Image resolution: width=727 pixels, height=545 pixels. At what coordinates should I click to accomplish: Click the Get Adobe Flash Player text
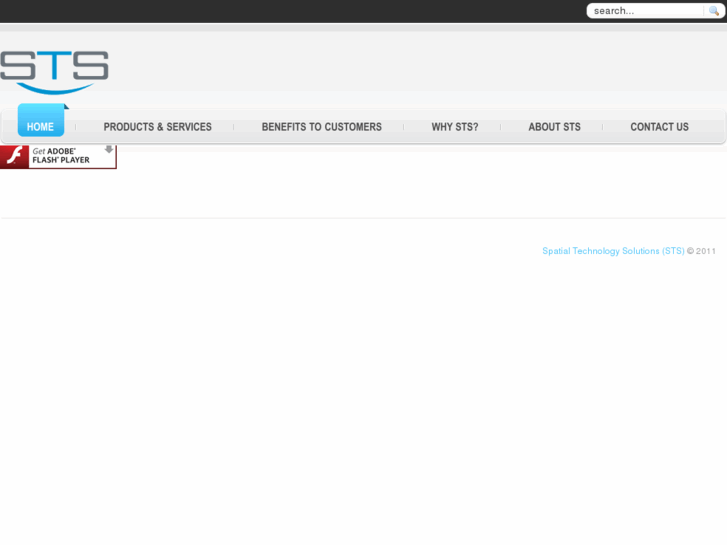pyautogui.click(x=61, y=156)
